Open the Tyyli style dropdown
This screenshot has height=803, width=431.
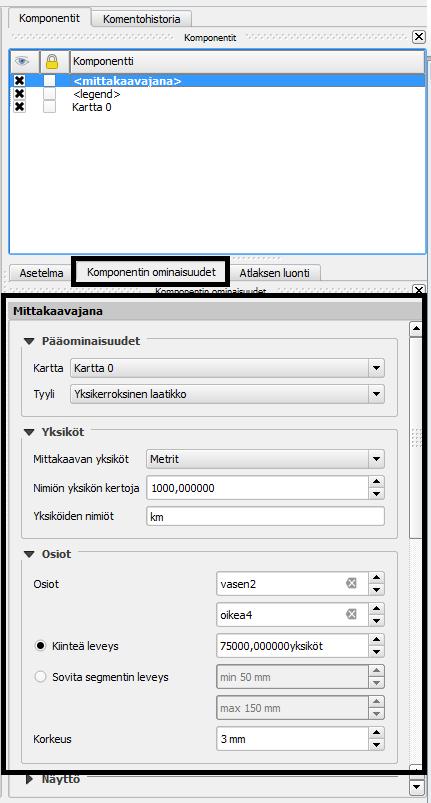click(x=376, y=394)
